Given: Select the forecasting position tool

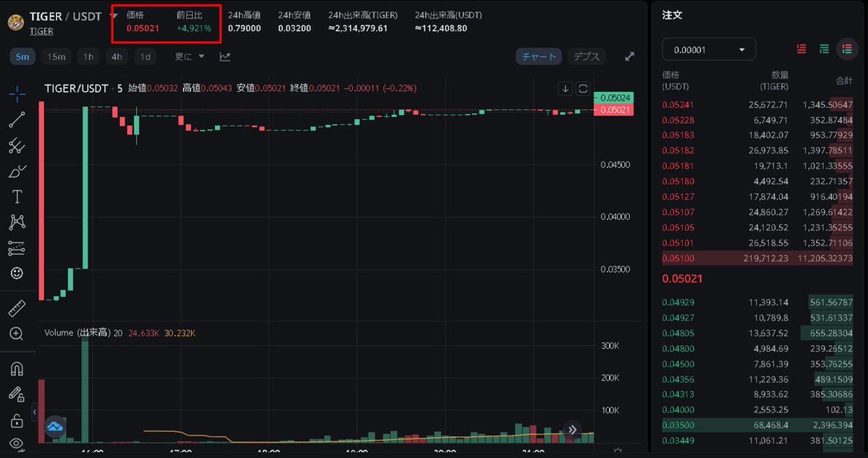Looking at the screenshot, I should [x=17, y=248].
